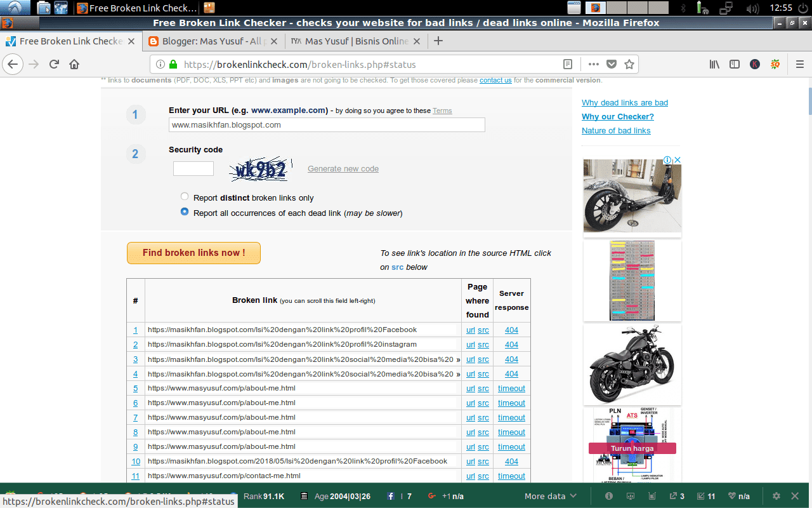The image size is (812, 508).
Task: Go back with the browser back arrow
Action: click(x=13, y=64)
